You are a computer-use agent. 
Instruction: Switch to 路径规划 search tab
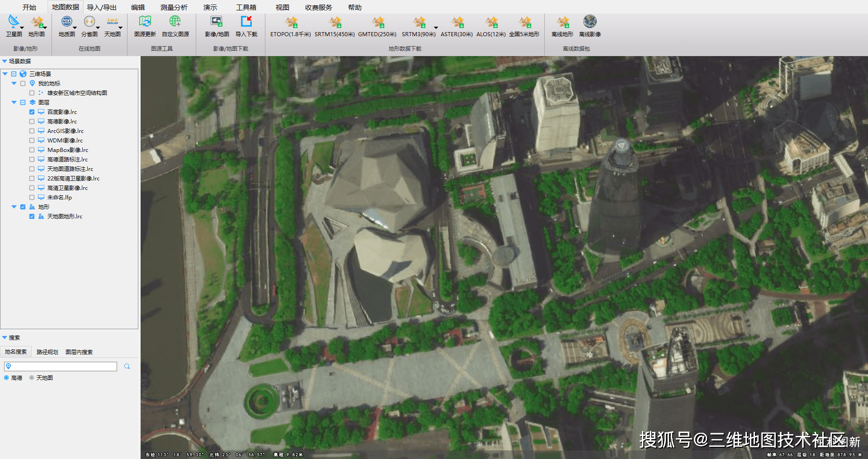tap(47, 352)
